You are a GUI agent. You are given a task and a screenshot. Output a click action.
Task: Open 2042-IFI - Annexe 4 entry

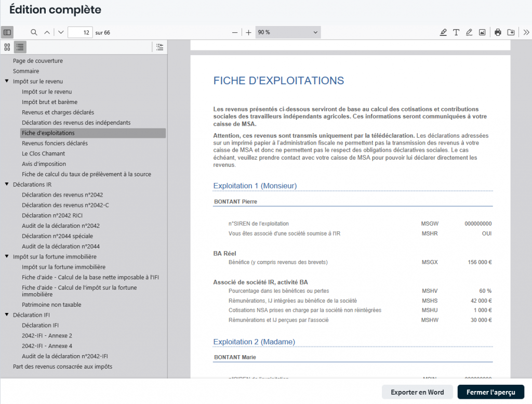point(47,346)
